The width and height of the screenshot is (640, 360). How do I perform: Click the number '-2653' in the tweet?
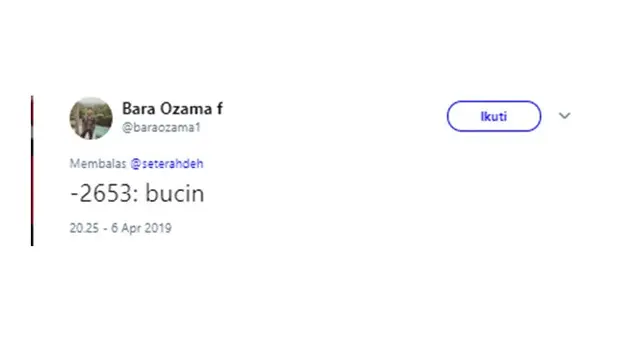click(x=101, y=193)
